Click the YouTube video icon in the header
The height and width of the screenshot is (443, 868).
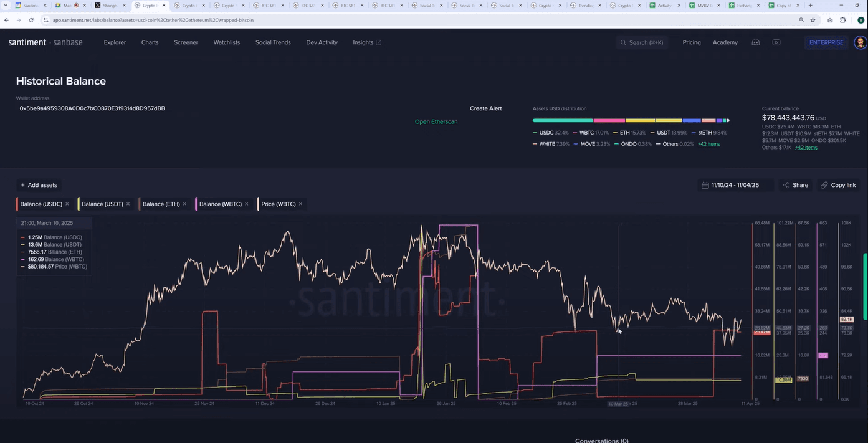click(776, 42)
